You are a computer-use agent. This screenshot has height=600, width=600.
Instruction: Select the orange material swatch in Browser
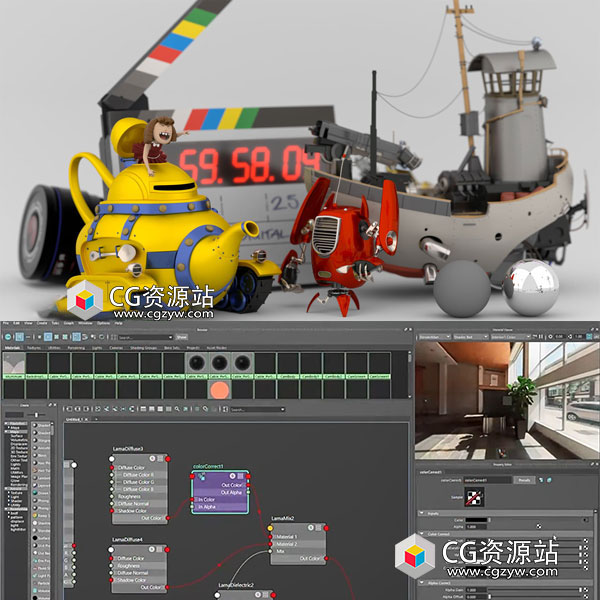pos(219,390)
